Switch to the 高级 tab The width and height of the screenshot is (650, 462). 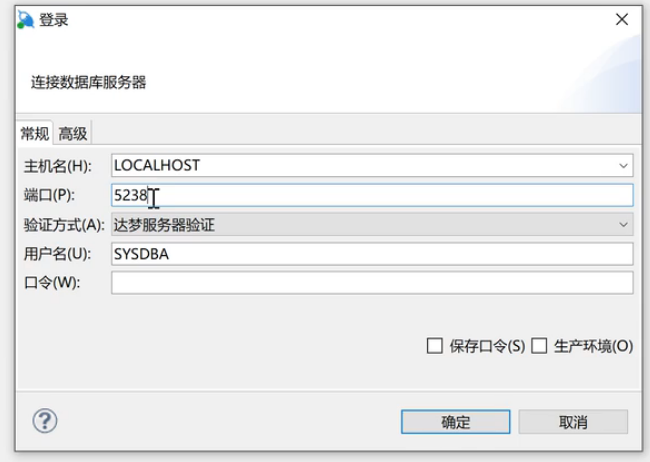click(73, 134)
